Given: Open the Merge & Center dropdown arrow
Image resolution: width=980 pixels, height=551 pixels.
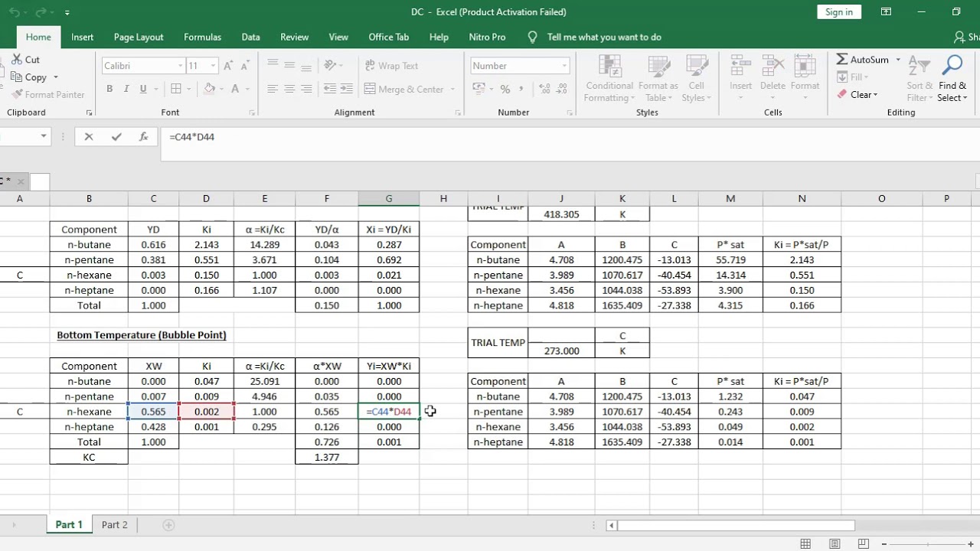Looking at the screenshot, I should (452, 89).
